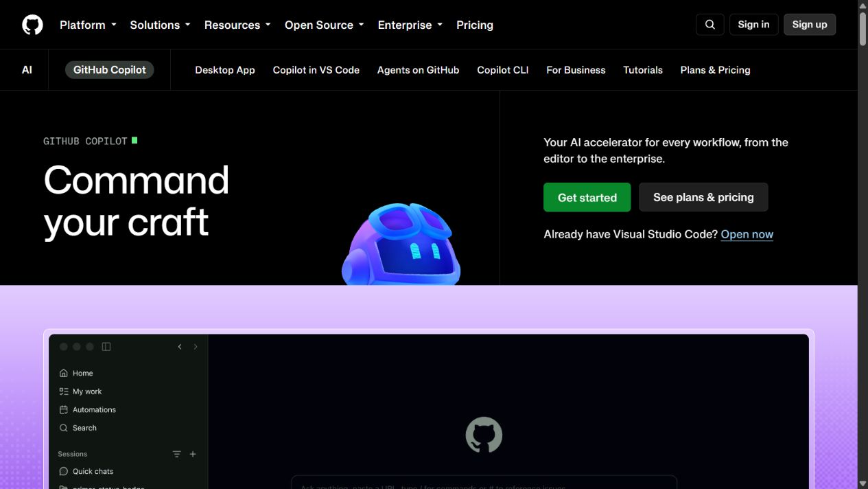Expand the Solutions dropdown menu
Screen dimensions: 868x489
(x=160, y=25)
